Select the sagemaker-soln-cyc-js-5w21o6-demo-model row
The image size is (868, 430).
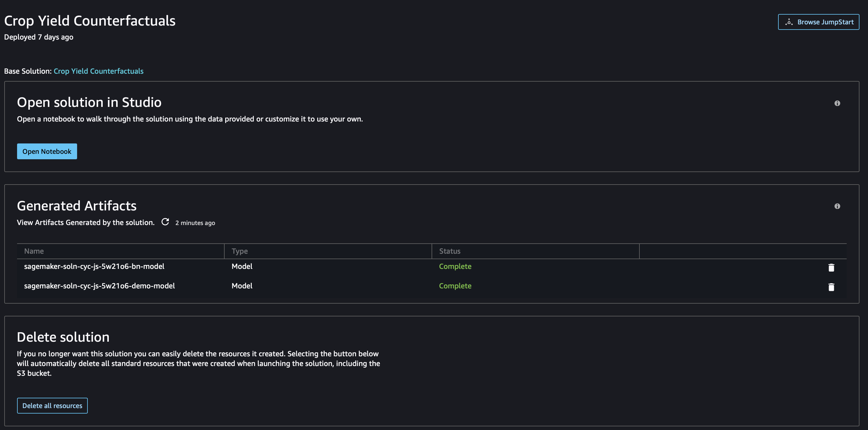click(99, 286)
